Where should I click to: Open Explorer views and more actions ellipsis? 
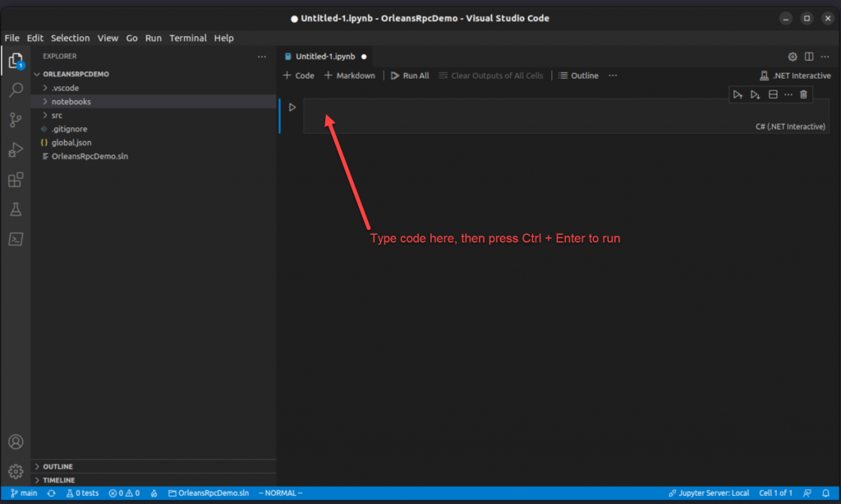pos(262,57)
